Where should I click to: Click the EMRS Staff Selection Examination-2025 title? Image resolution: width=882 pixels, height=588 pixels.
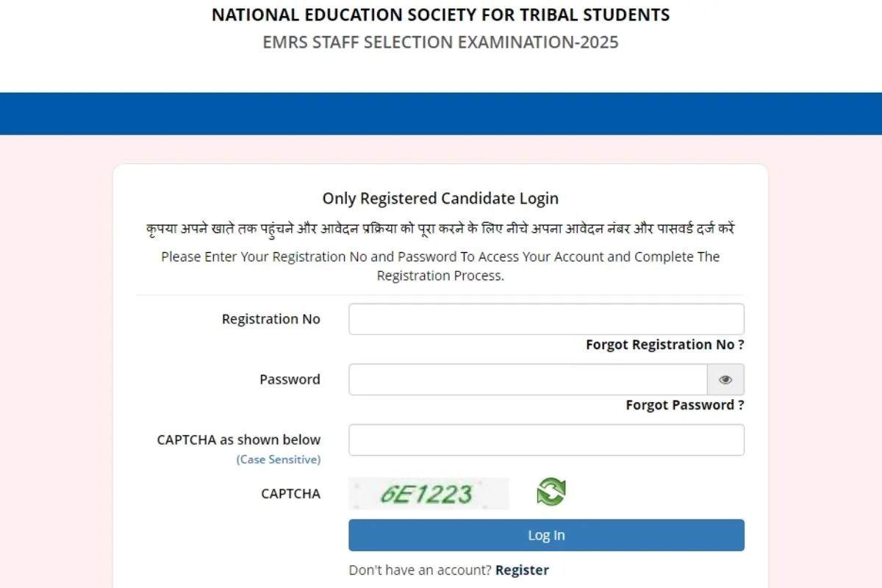click(440, 42)
